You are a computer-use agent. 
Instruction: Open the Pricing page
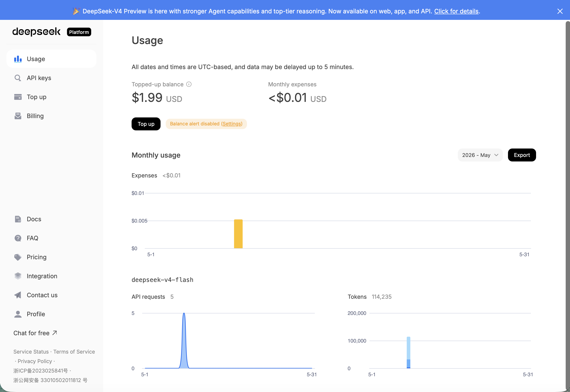(x=51, y=257)
